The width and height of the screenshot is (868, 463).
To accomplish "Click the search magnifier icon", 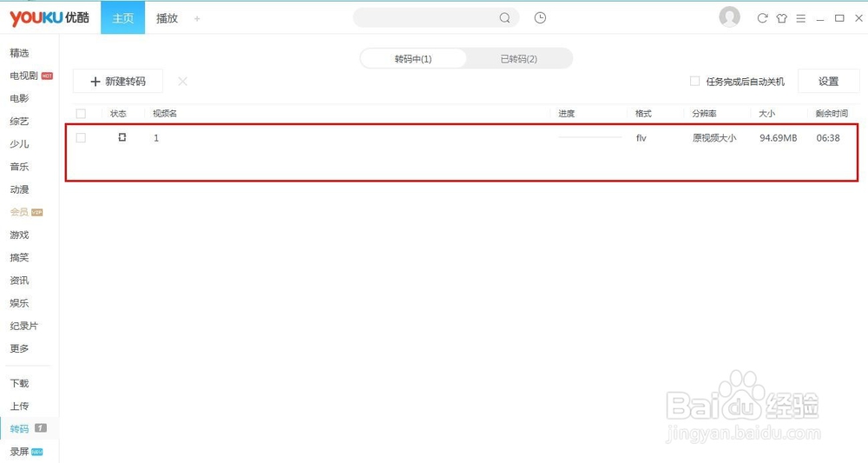I will [x=504, y=17].
